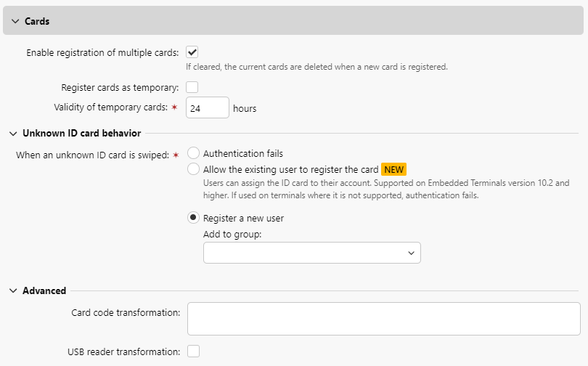Click the Authentication fails label text

pos(243,153)
